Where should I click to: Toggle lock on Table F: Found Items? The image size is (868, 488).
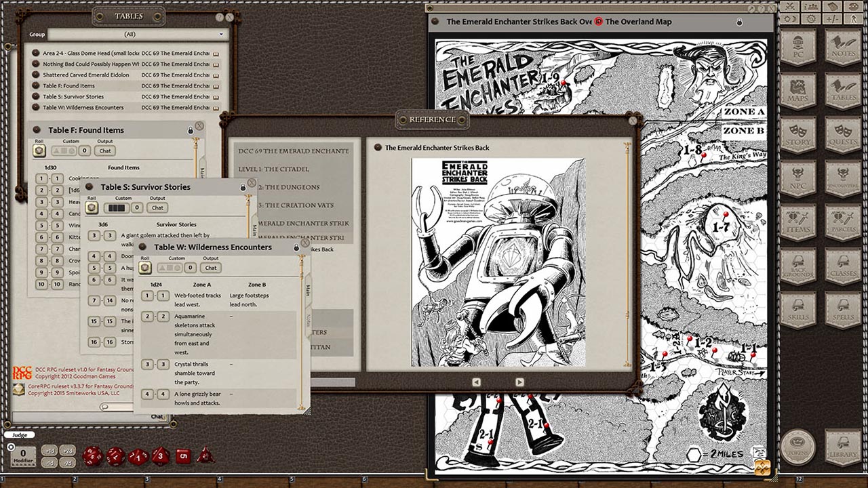click(190, 130)
